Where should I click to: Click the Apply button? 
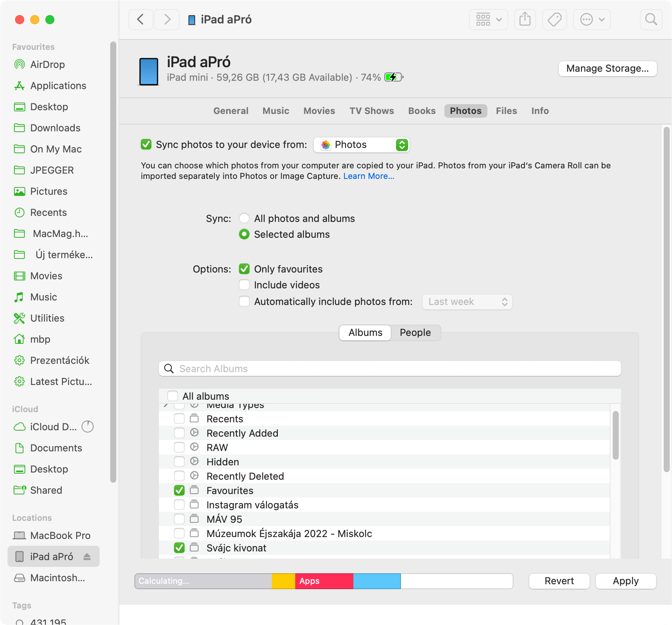click(626, 581)
